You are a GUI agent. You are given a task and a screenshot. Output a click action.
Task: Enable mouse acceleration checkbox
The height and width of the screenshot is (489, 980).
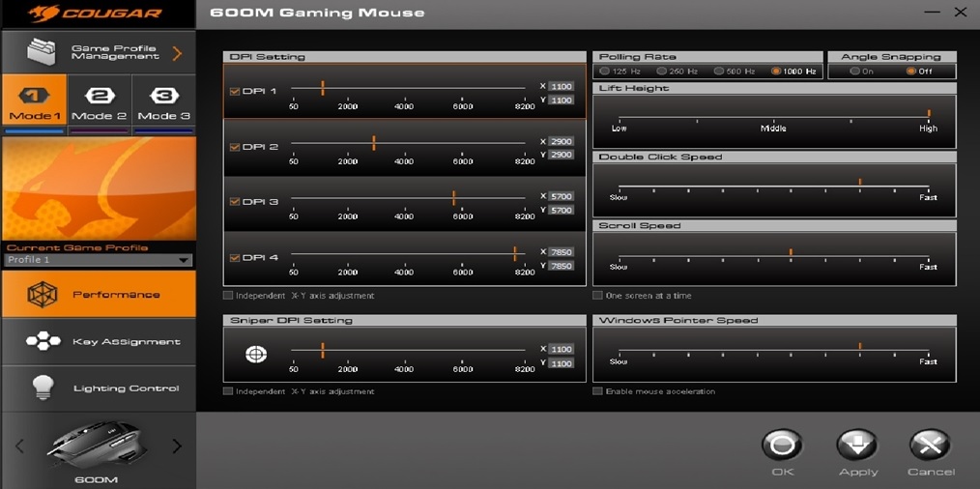[x=598, y=391]
